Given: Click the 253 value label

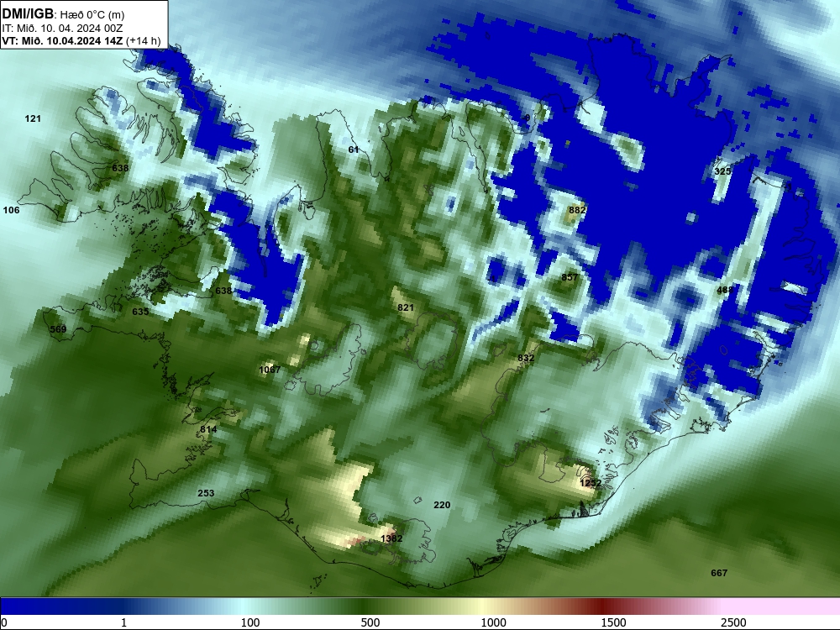Looking at the screenshot, I should click(206, 493).
